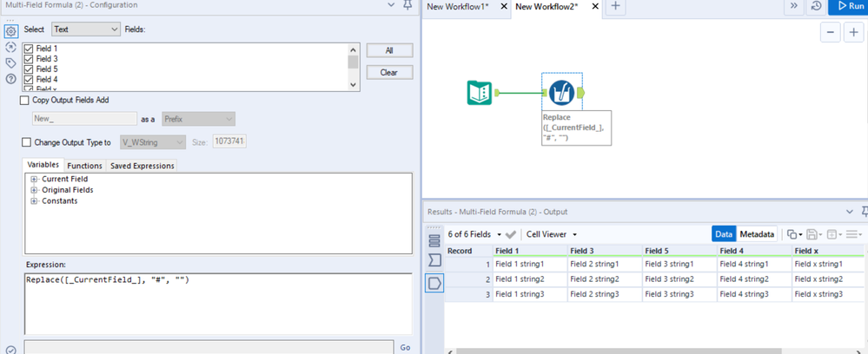Click into the Expression editor box
The width and height of the screenshot is (868, 354).
point(218,304)
